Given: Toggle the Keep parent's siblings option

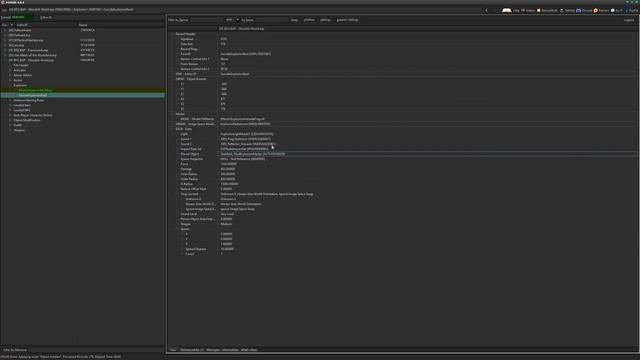Looking at the screenshot, I should 347,20.
